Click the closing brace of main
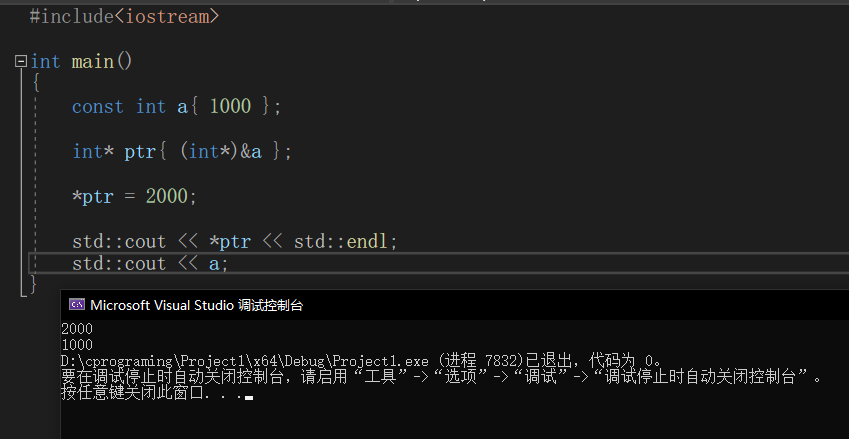 [x=33, y=283]
